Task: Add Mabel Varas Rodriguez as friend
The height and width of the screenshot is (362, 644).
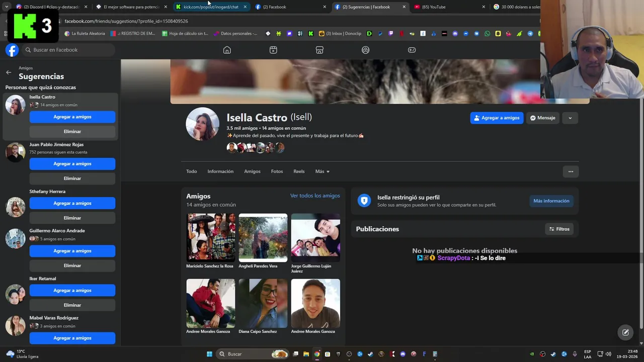Action: point(72,338)
